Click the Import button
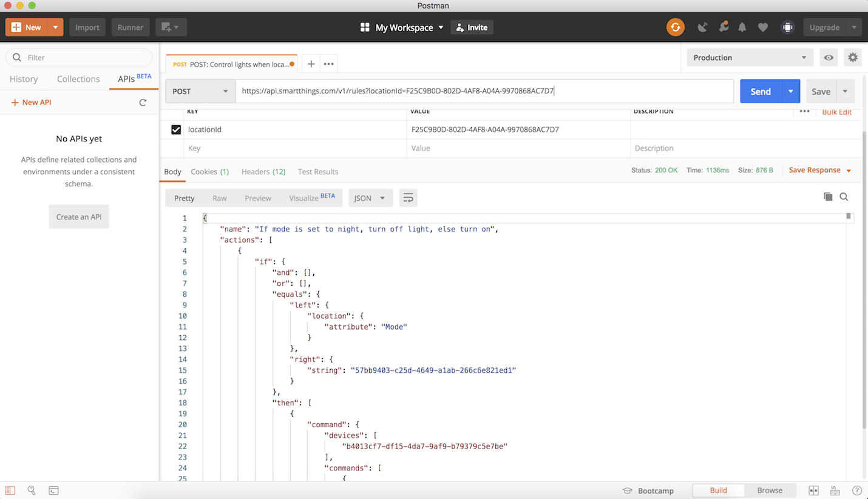Screen dimensions: 868x499 click(x=87, y=27)
